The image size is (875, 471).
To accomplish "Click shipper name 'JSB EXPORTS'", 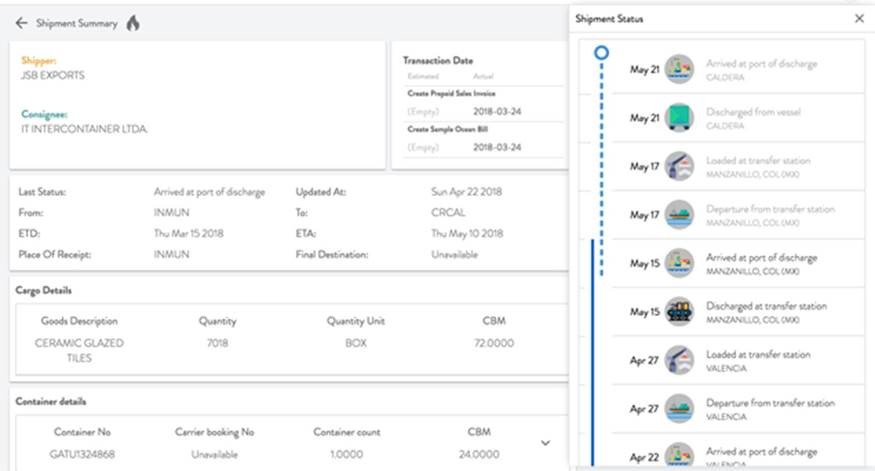I will (x=53, y=75).
